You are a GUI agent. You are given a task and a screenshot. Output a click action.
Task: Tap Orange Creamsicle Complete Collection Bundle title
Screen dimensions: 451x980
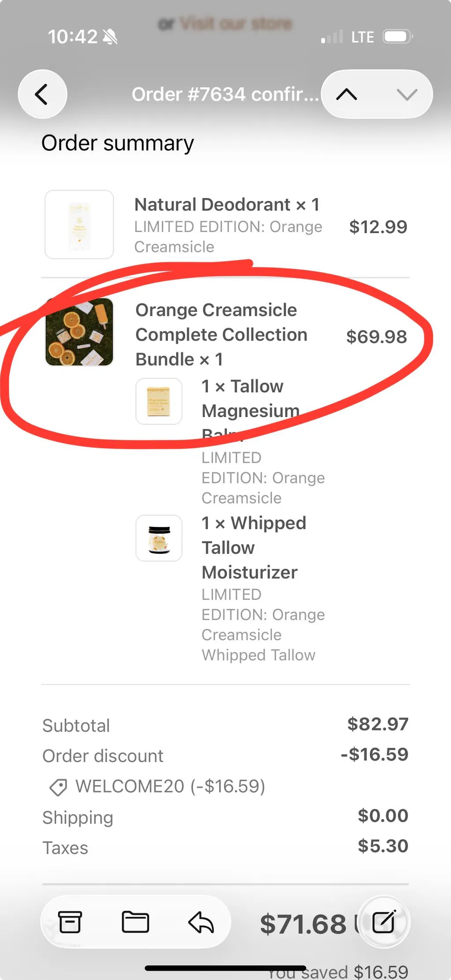tap(221, 335)
